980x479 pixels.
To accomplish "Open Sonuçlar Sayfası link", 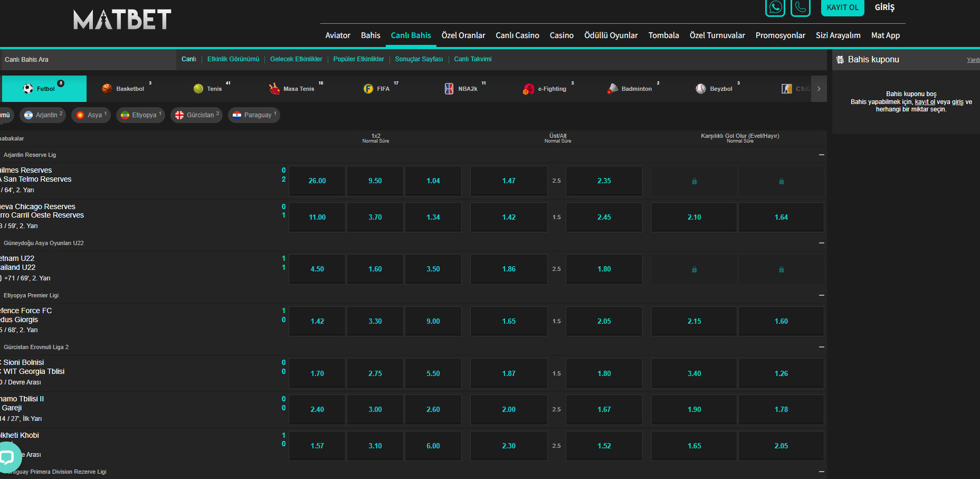I will (x=419, y=59).
